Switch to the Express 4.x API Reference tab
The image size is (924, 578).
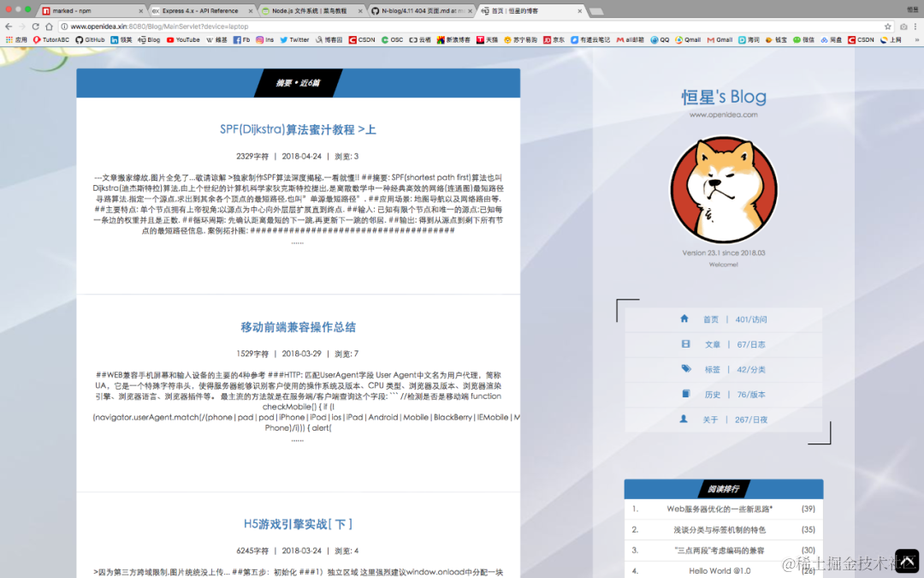[x=200, y=10]
